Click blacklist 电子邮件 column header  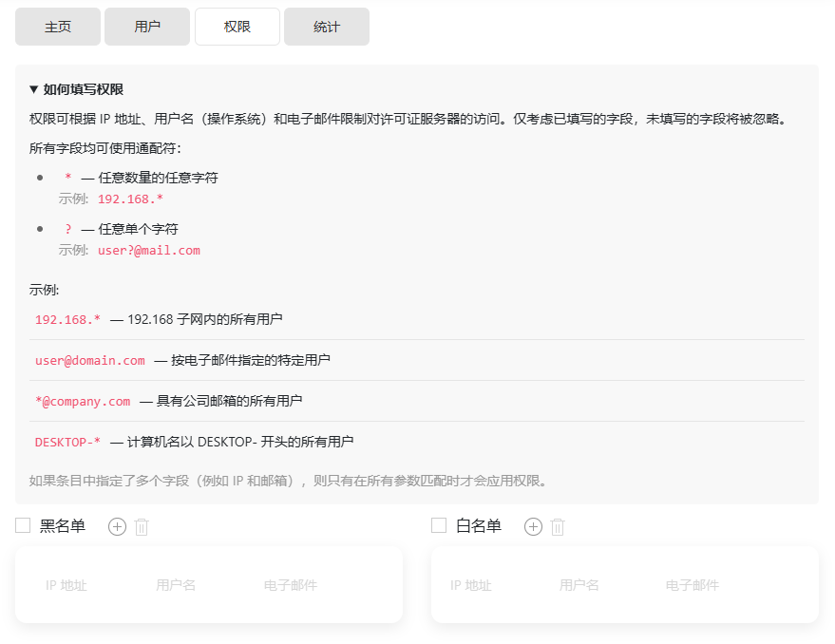coord(291,586)
